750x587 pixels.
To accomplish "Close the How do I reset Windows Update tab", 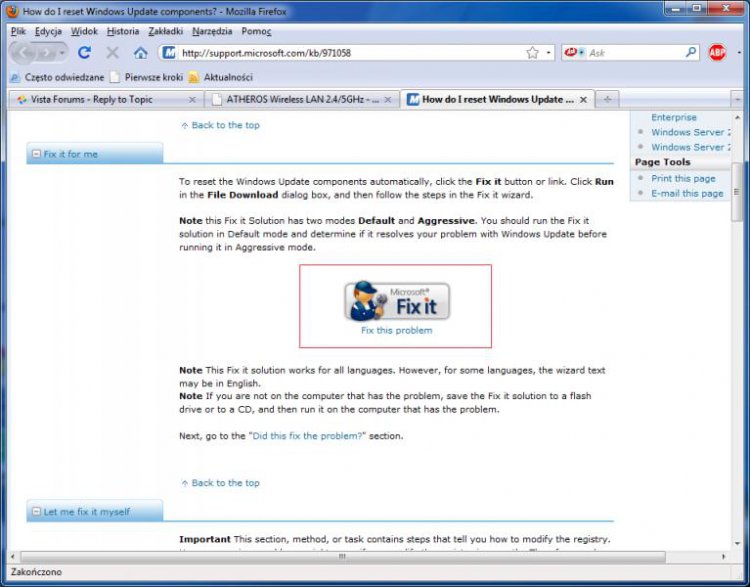I will pyautogui.click(x=583, y=100).
